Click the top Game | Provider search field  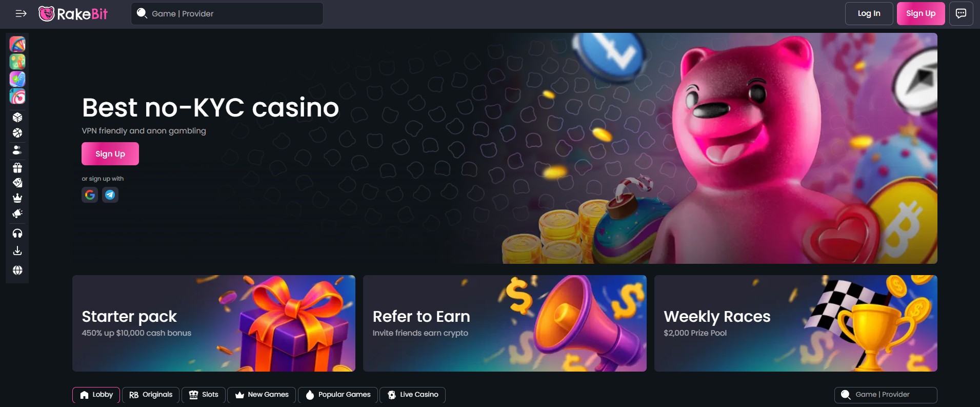(x=227, y=13)
